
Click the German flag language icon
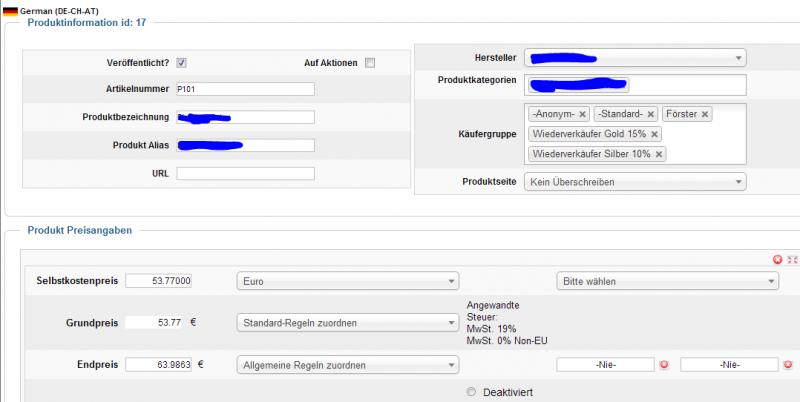10,9
